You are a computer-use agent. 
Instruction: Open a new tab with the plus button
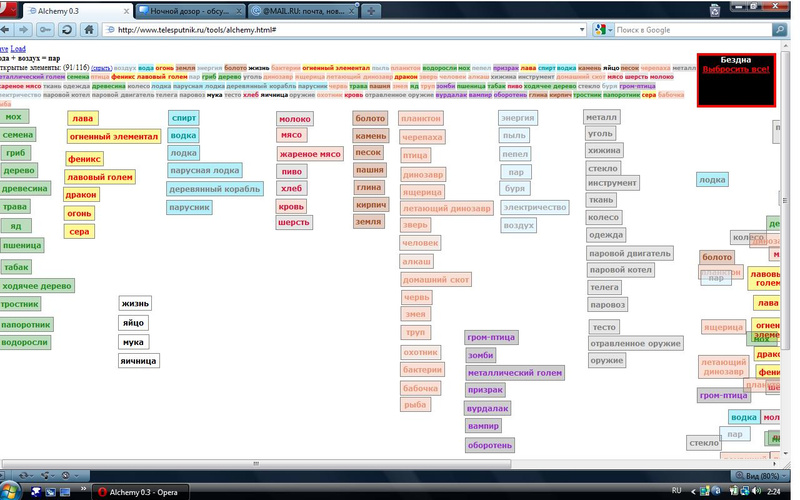point(372,9)
